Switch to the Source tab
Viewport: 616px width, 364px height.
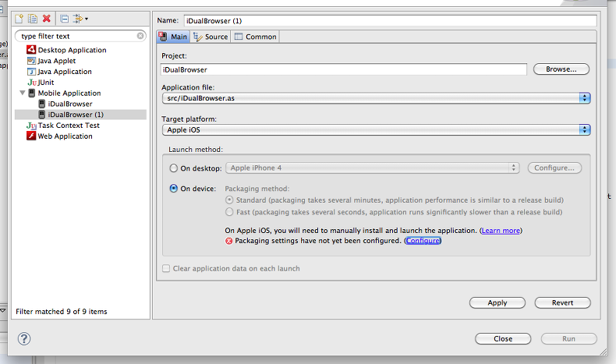tap(211, 37)
